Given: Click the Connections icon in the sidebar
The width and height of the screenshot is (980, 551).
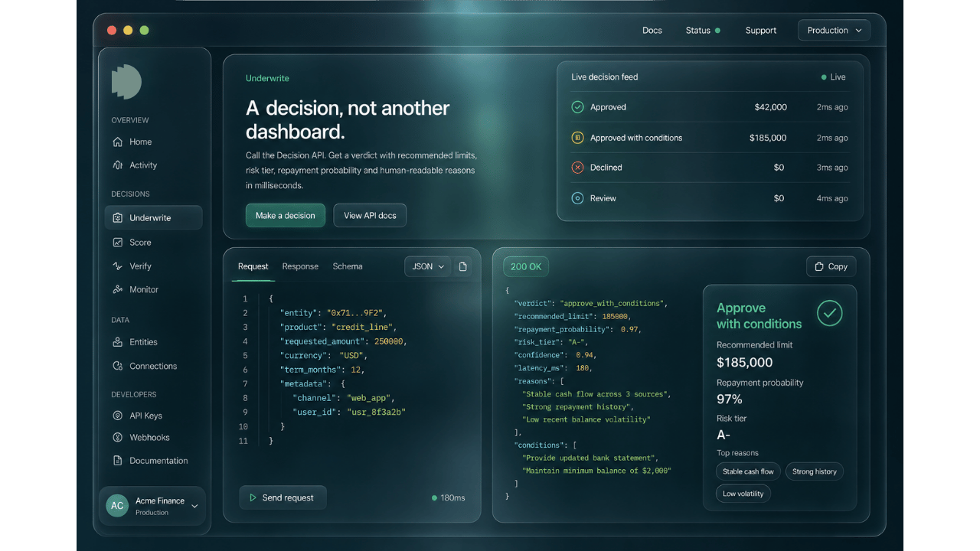Looking at the screenshot, I should (118, 366).
